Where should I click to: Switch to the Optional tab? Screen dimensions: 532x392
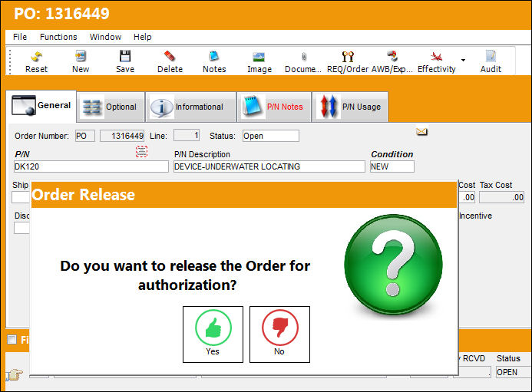111,107
